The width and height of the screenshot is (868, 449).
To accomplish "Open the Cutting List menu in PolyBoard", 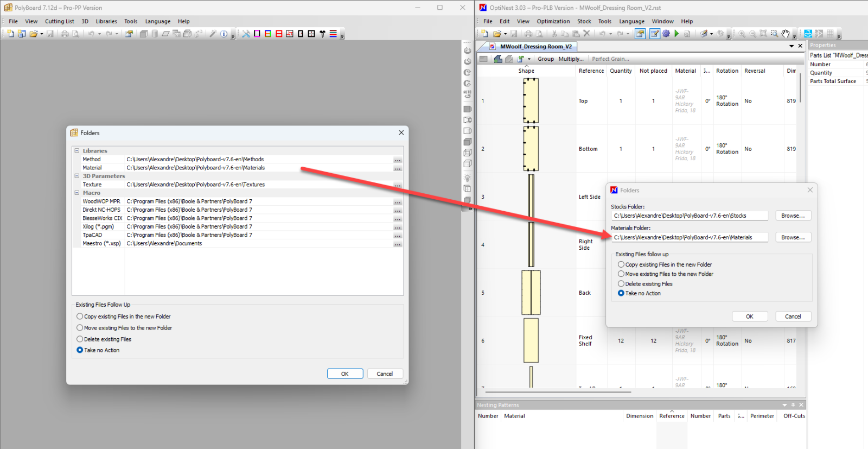I will [59, 22].
